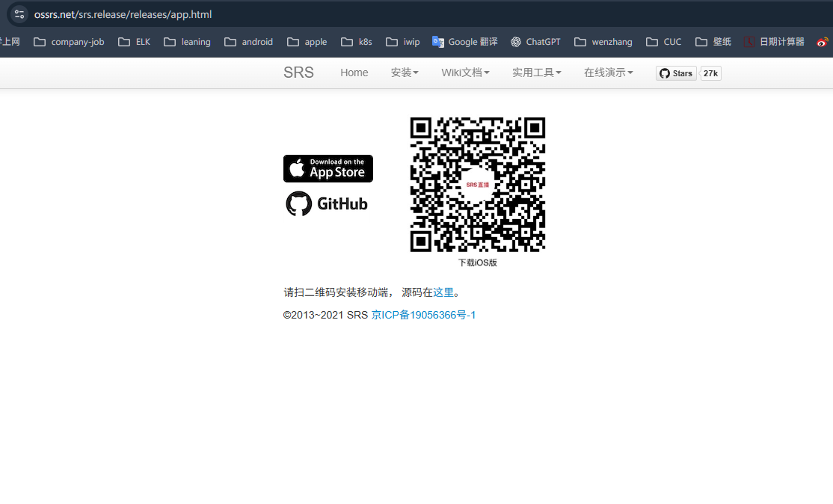Open the 壁纸 bookmark folder
Viewport: 833px width, 504px height.
(713, 42)
